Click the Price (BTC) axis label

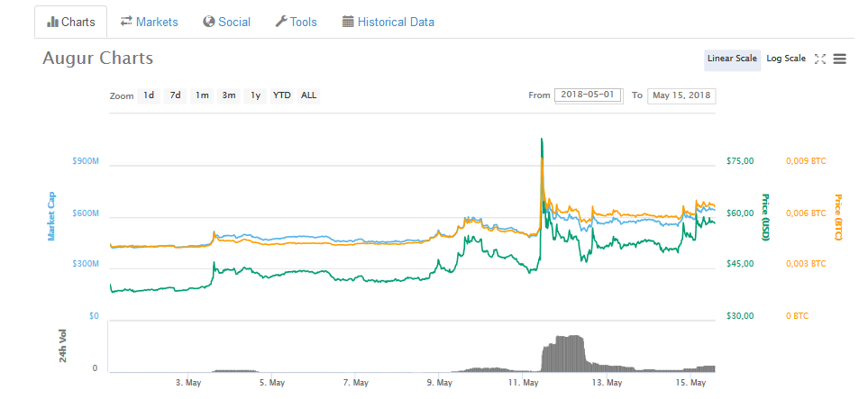tap(837, 217)
